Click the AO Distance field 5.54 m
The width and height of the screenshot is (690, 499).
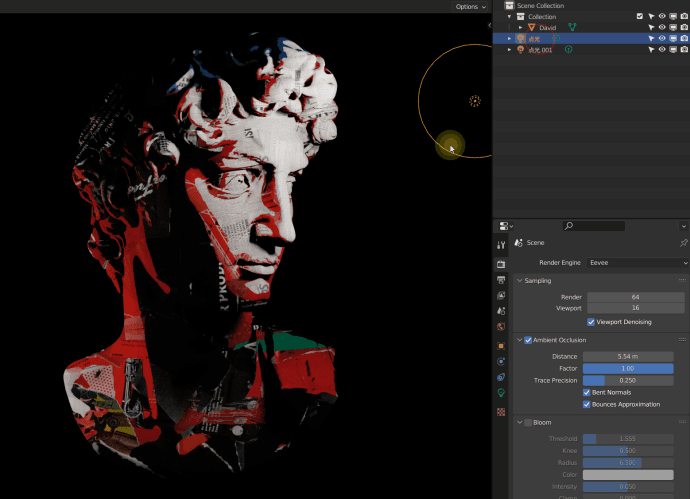[x=628, y=356]
